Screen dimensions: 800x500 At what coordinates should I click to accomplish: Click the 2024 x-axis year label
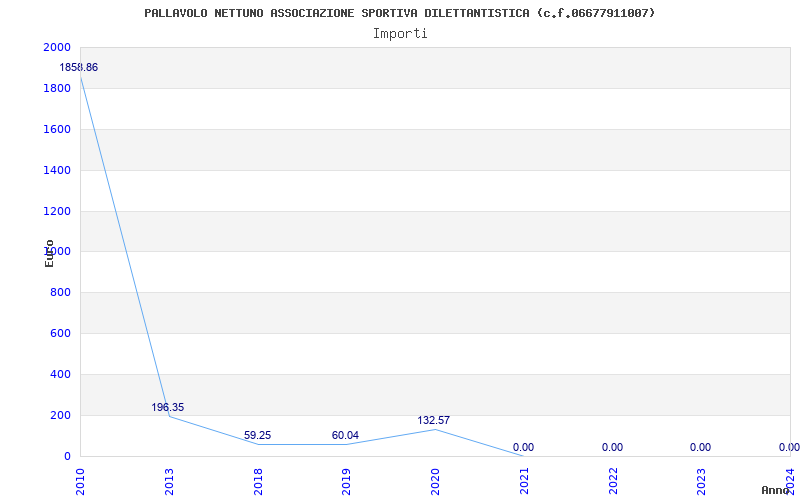pos(790,482)
